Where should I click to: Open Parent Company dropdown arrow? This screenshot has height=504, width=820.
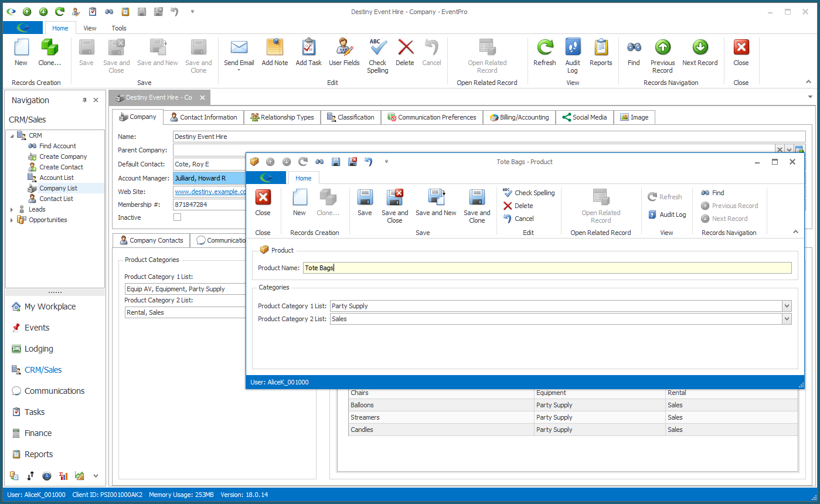pos(789,150)
